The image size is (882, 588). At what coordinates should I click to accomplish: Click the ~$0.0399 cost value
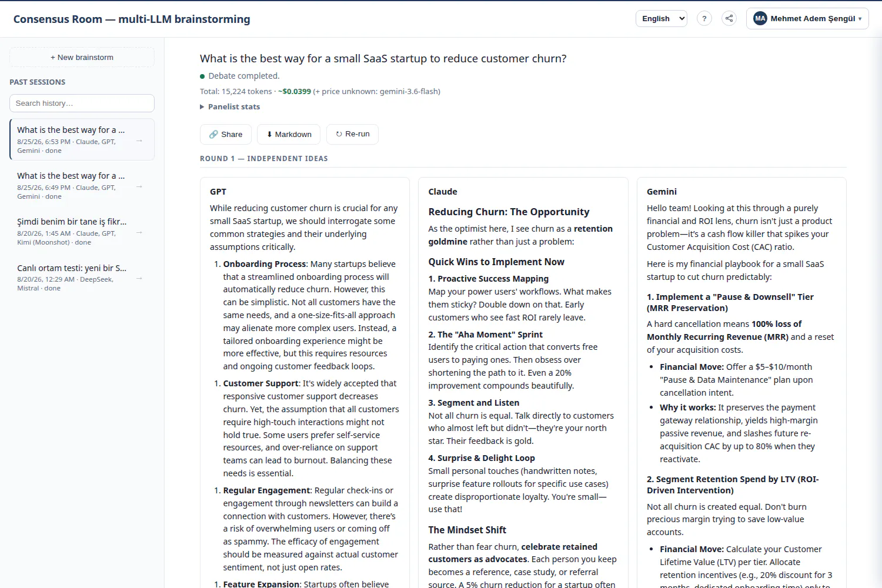click(295, 91)
